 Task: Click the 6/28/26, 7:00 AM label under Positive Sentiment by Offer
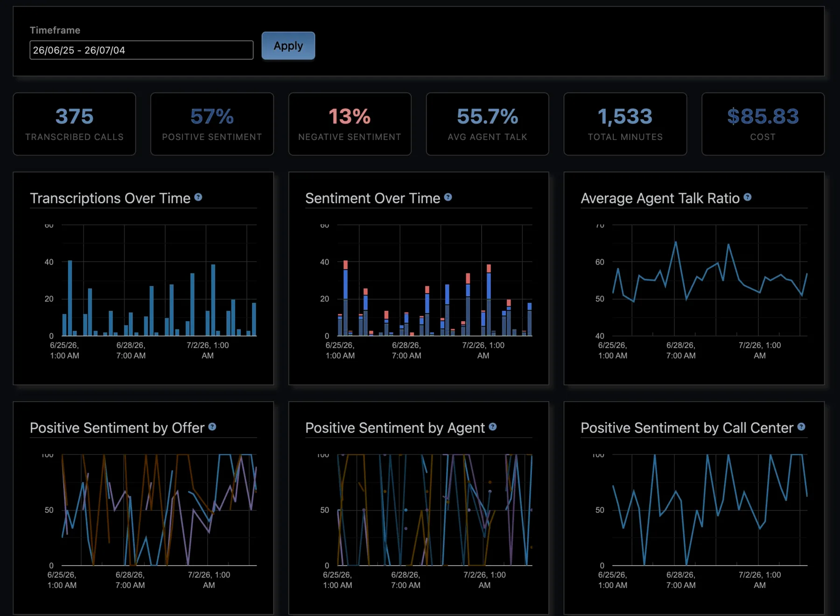tap(130, 580)
